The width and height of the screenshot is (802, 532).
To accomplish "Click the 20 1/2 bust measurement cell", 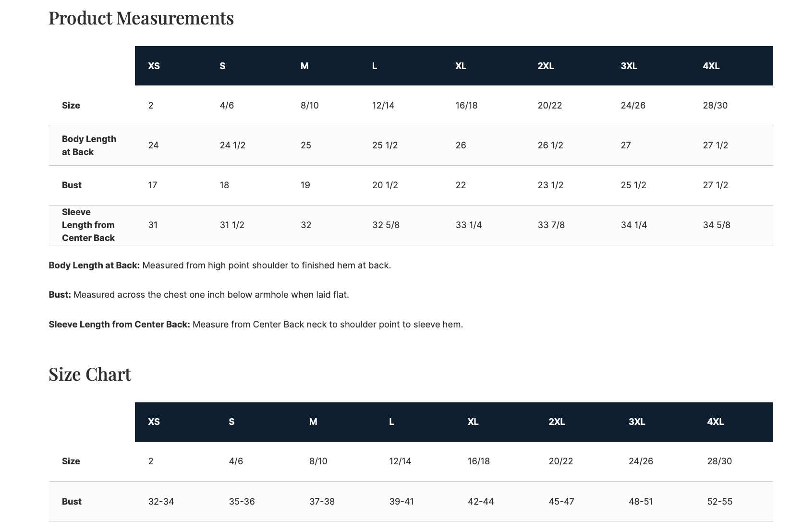I will pyautogui.click(x=385, y=185).
